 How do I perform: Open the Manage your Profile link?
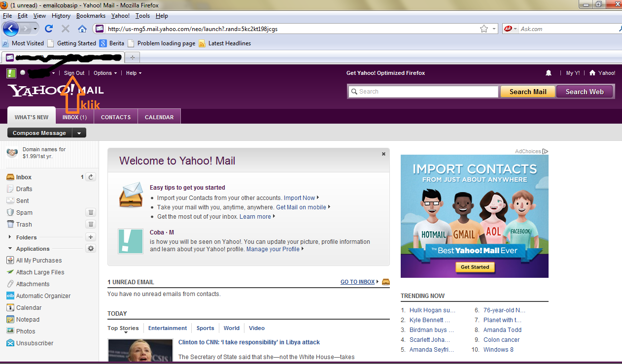[273, 249]
